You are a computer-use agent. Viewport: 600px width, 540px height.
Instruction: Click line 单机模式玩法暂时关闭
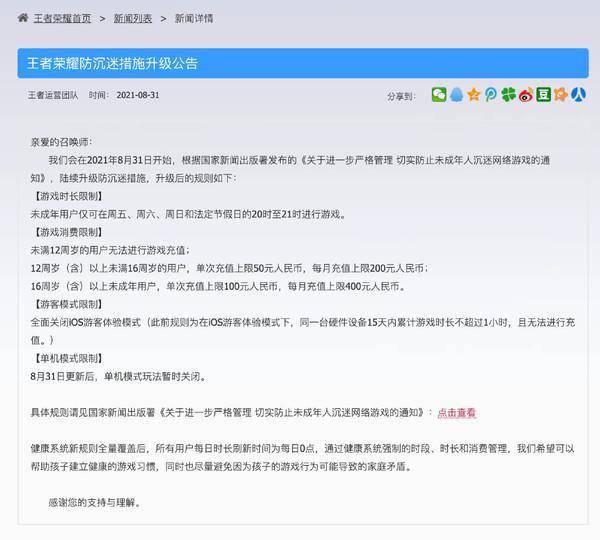(119, 377)
